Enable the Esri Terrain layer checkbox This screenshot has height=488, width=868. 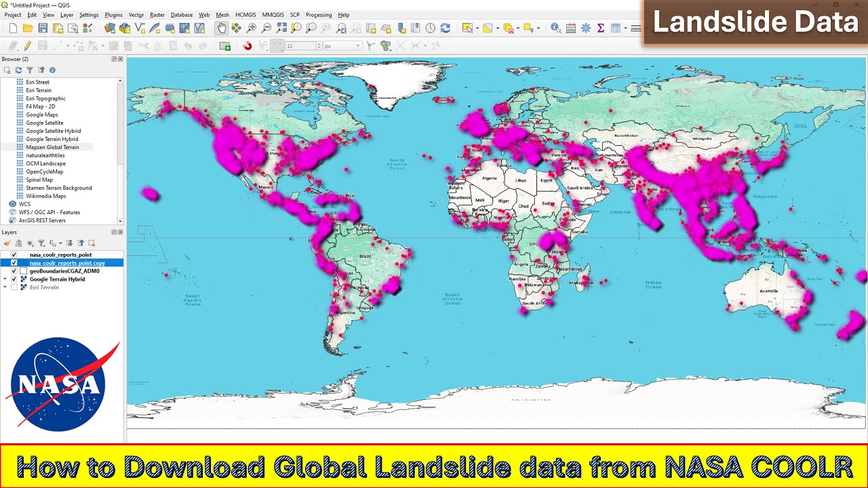coord(14,287)
